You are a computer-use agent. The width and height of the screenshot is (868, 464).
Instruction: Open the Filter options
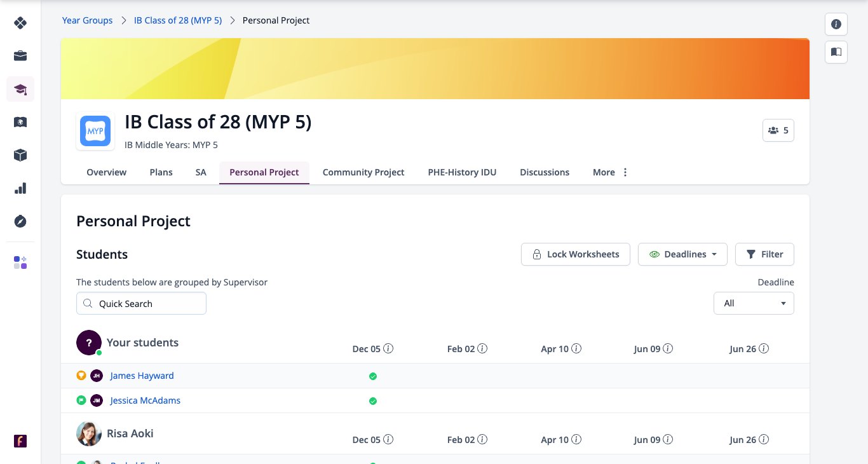pos(764,254)
